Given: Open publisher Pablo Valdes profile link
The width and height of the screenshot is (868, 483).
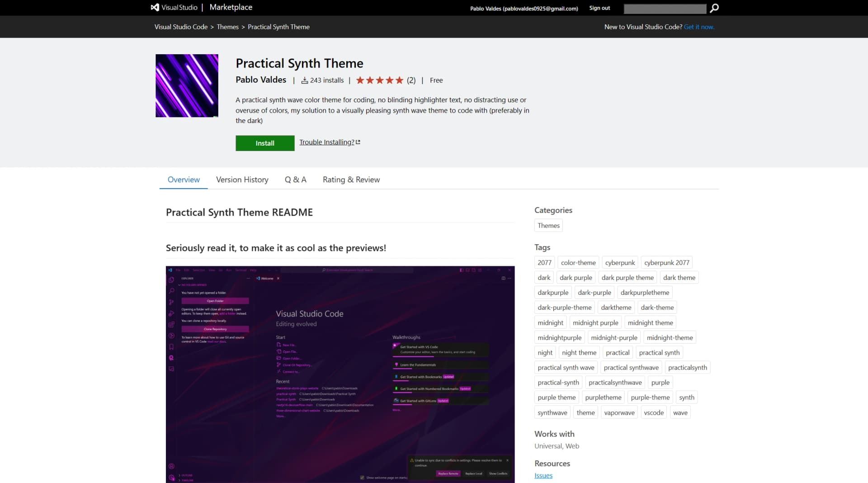Looking at the screenshot, I should (261, 80).
